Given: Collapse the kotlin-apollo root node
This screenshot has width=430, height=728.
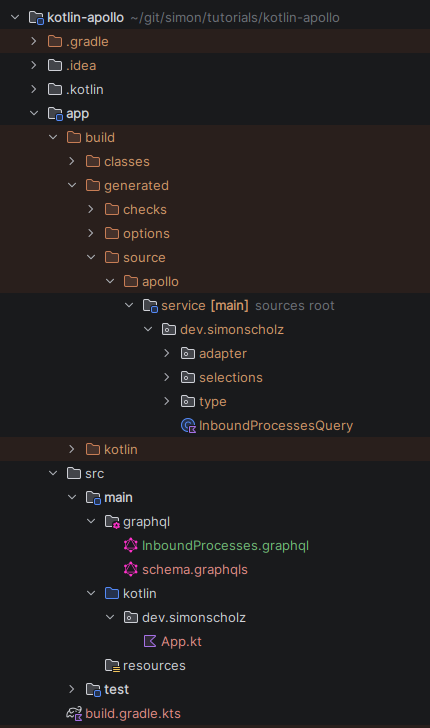Looking at the screenshot, I should tap(15, 18).
